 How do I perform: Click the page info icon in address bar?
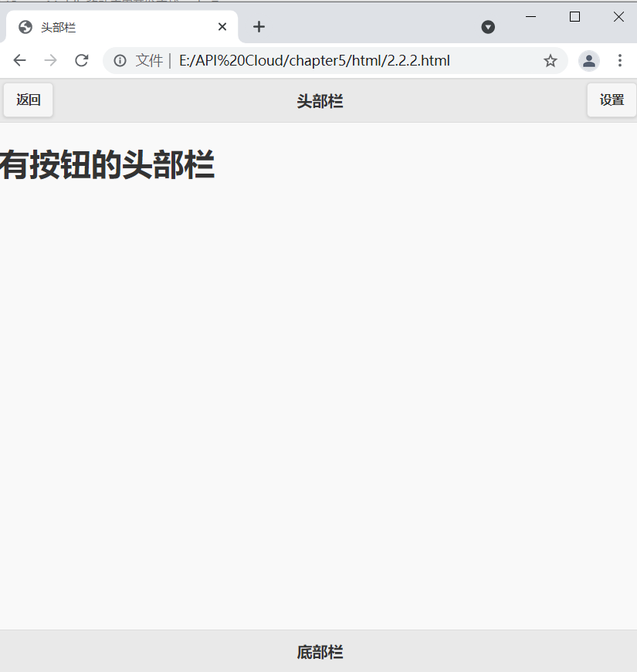120,60
